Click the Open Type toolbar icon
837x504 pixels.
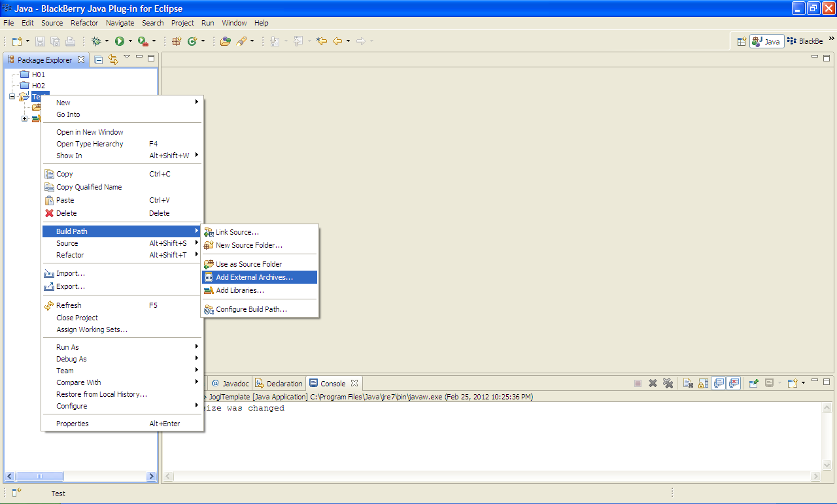(226, 41)
